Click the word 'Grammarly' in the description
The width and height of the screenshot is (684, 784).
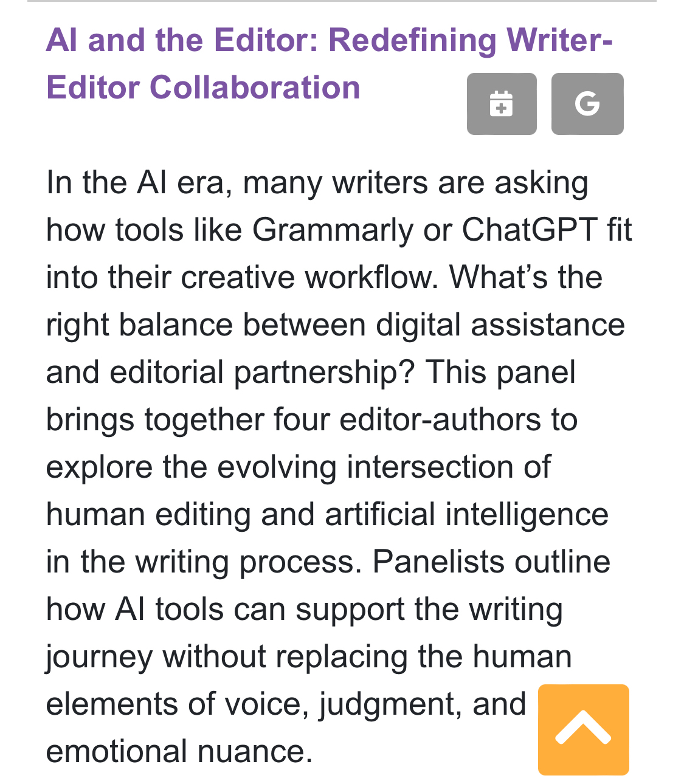[333, 230]
